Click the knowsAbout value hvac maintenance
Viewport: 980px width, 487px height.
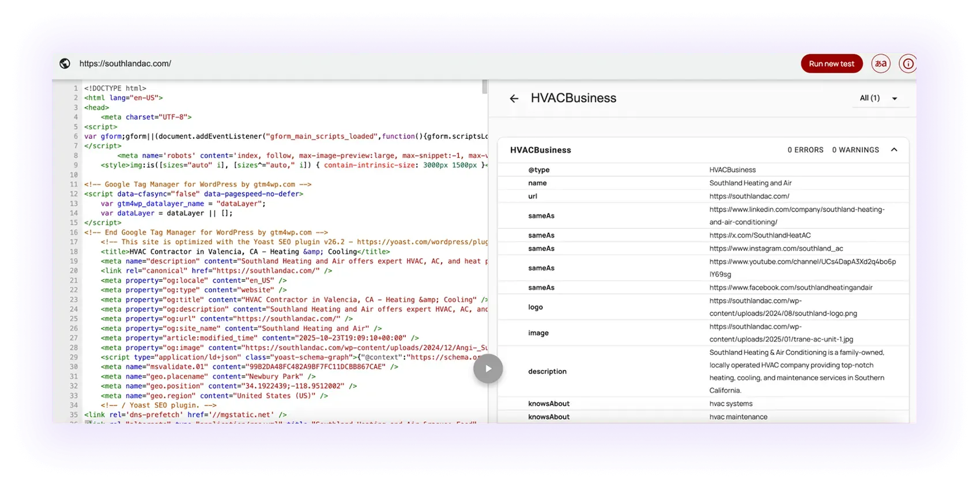point(738,417)
